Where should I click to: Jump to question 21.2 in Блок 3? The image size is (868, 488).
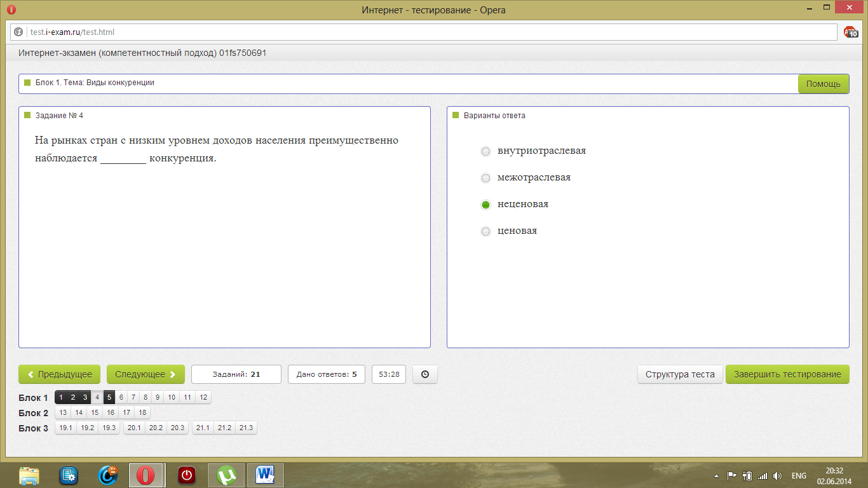[x=224, y=428]
